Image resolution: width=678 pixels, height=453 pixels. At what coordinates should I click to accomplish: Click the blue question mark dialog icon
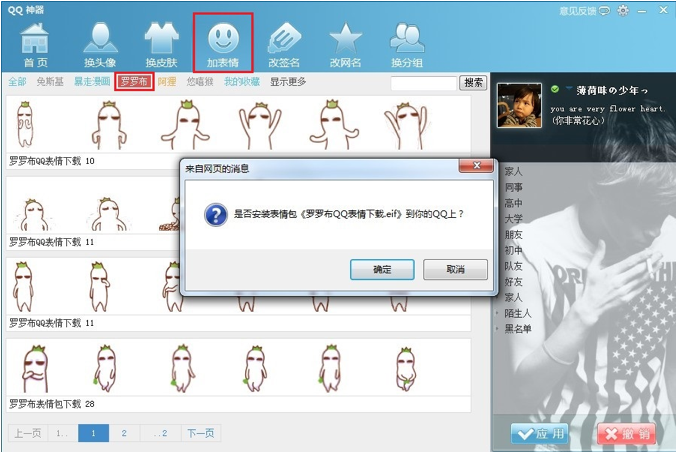point(216,214)
